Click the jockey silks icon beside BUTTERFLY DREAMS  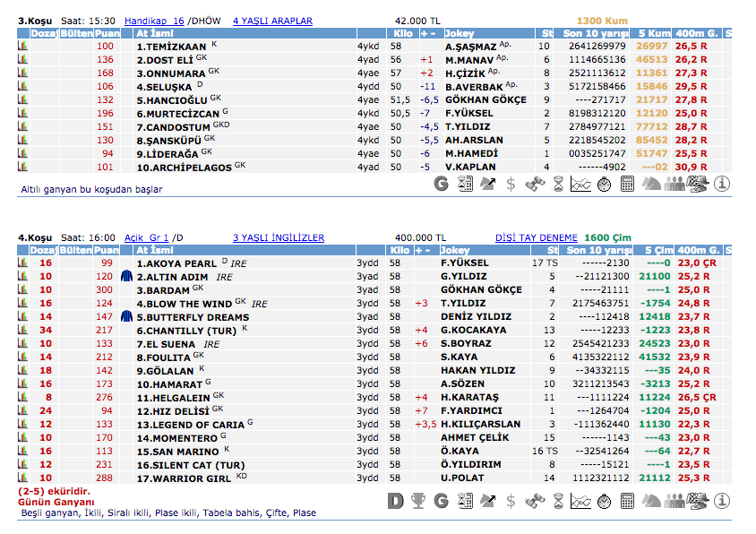(x=127, y=317)
